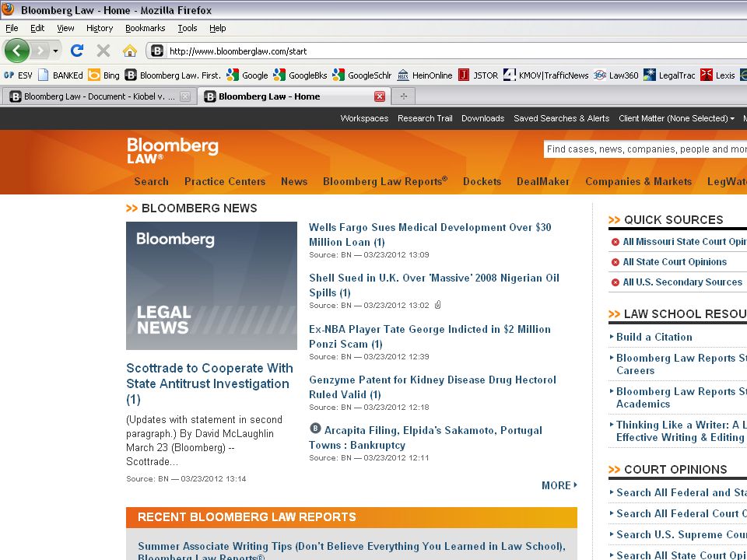Open the back/forward history dropdown arrow

[x=56, y=51]
